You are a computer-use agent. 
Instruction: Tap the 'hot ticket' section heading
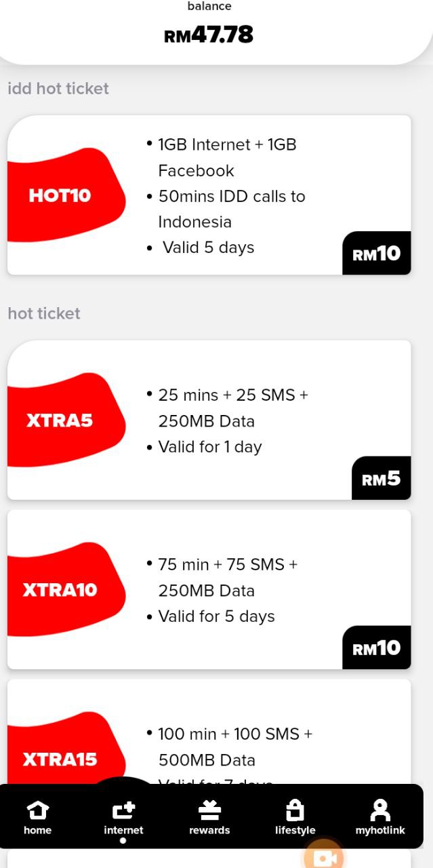pos(44,313)
